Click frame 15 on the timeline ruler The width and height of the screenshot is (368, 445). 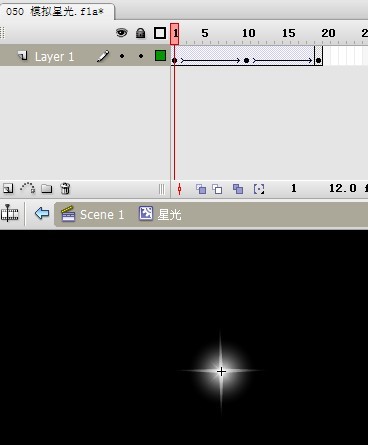pyautogui.click(x=289, y=33)
